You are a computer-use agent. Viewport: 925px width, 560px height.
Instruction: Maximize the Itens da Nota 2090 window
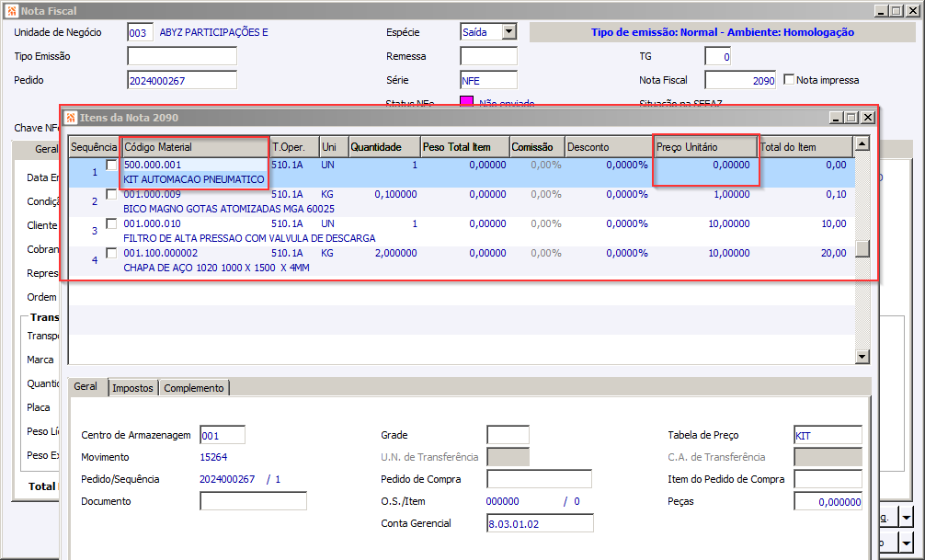pyautogui.click(x=851, y=118)
